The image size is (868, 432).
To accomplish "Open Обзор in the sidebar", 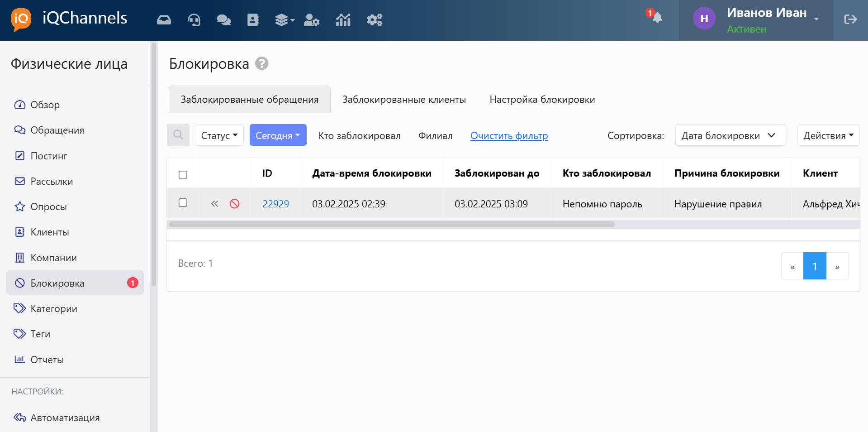I will 75,105.
